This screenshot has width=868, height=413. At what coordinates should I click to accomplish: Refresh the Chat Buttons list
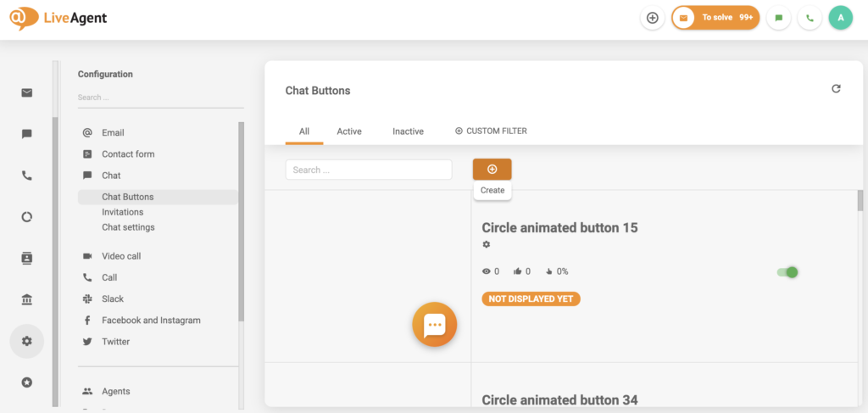tap(836, 89)
